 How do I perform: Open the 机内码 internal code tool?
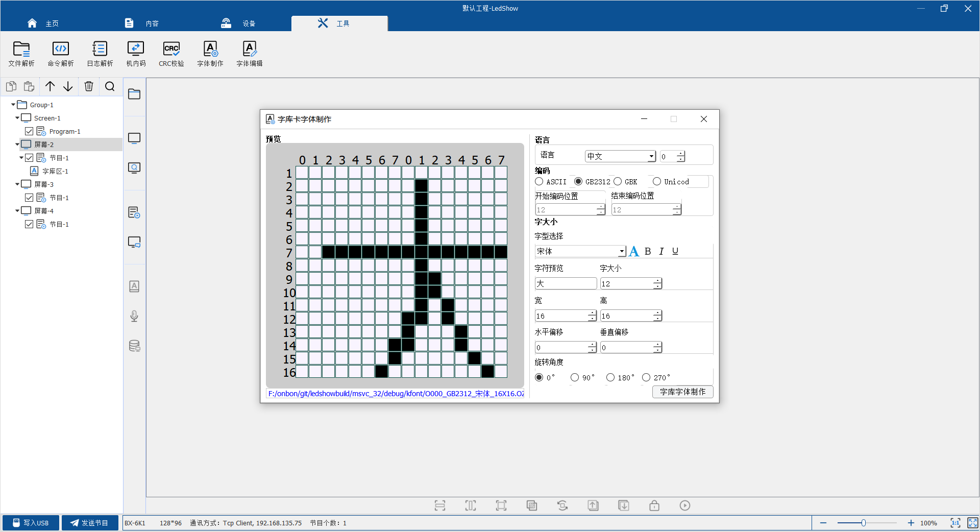pos(136,54)
